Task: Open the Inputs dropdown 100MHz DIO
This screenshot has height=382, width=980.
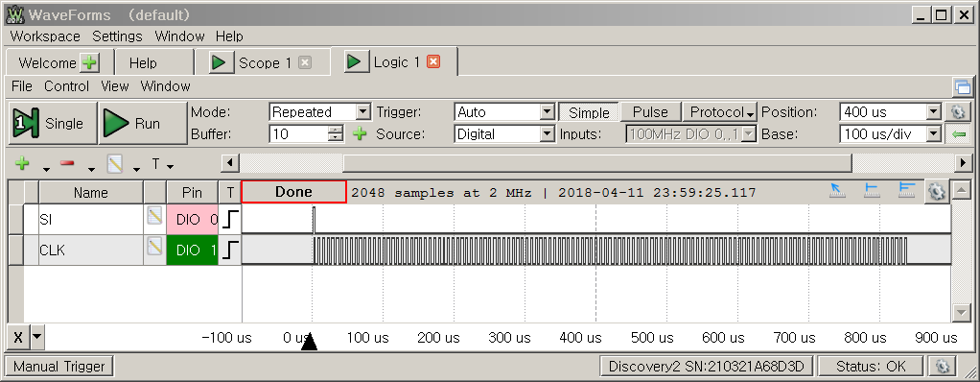Action: coord(691,133)
